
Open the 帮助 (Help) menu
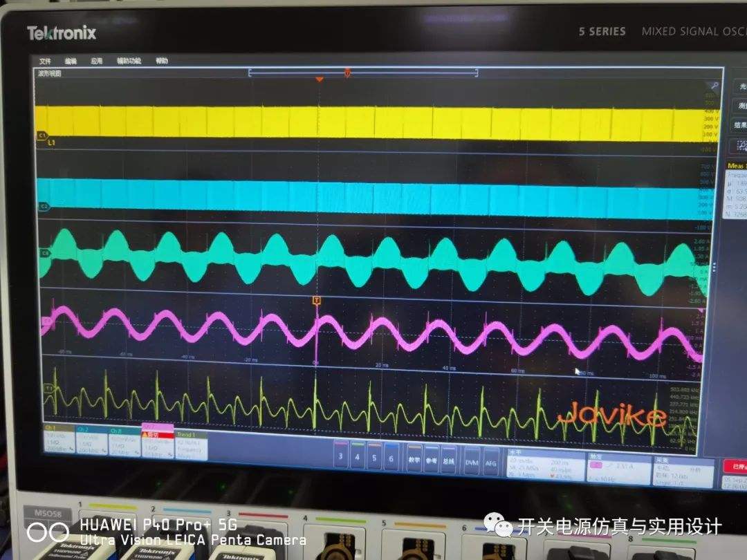pos(161,60)
